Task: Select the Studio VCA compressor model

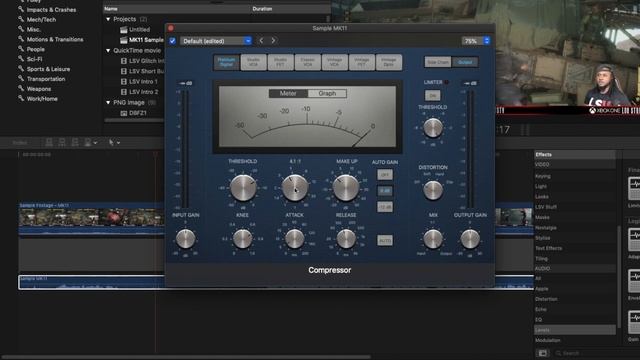Action: [253, 62]
